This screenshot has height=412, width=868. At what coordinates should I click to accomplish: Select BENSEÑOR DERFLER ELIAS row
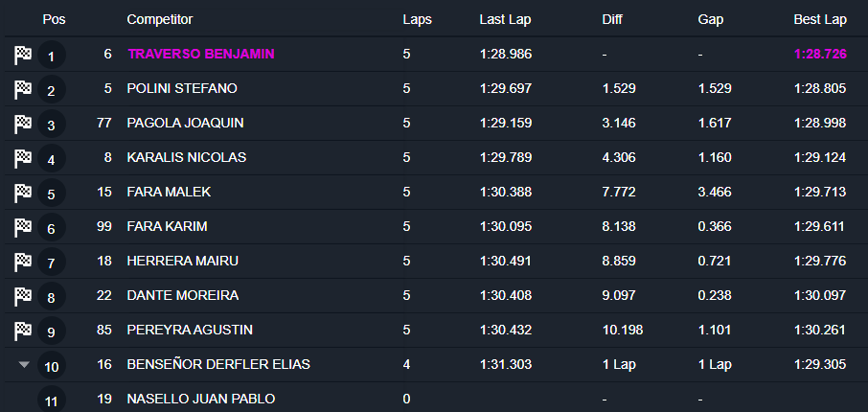pyautogui.click(x=217, y=365)
